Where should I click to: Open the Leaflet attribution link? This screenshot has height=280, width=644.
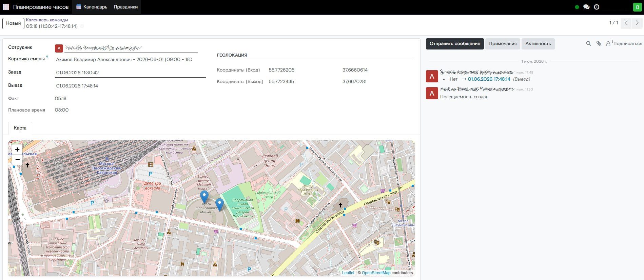pyautogui.click(x=348, y=273)
